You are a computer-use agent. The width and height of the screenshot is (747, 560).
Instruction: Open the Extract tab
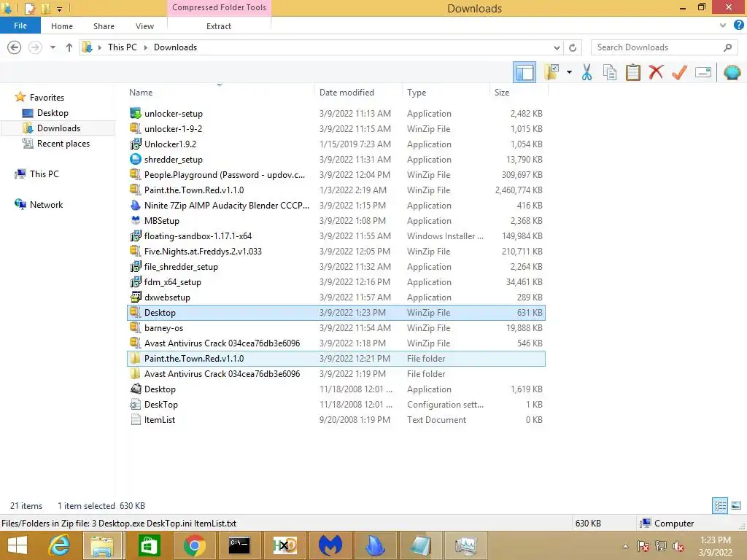pos(219,26)
